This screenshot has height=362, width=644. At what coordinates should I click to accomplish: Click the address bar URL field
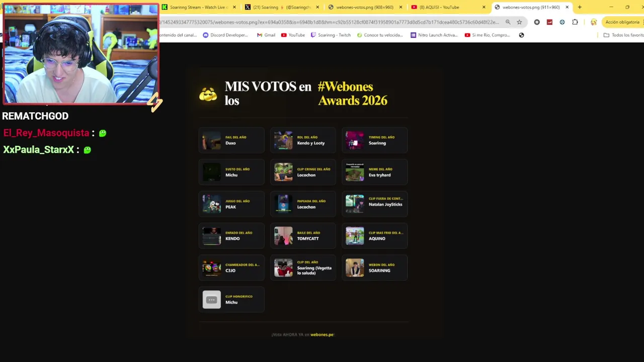point(330,22)
